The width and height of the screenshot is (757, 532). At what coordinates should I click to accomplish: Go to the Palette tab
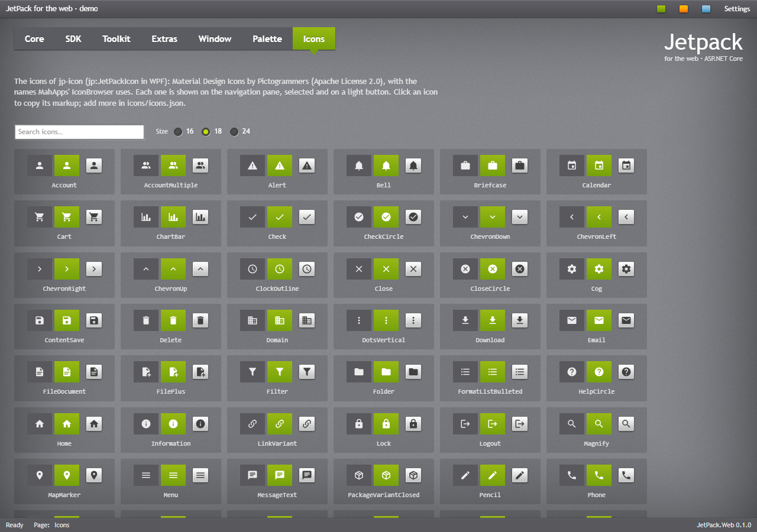267,39
